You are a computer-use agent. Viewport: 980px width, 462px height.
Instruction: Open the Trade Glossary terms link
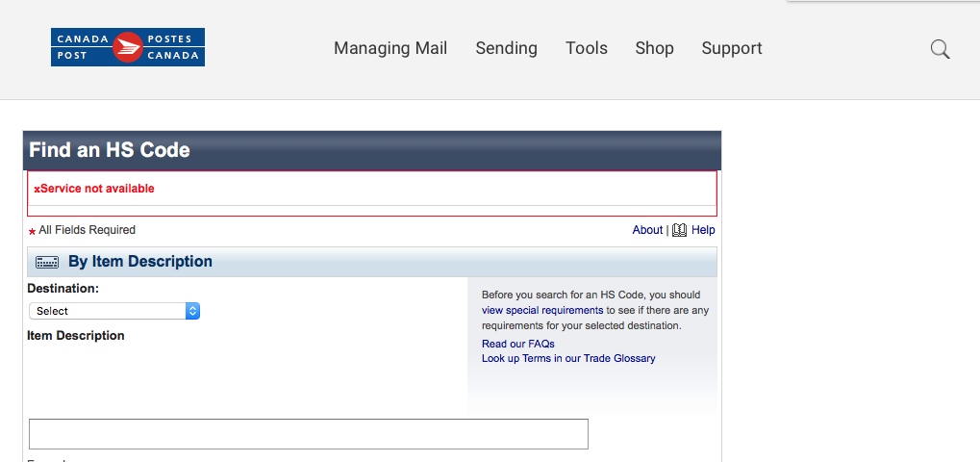[x=568, y=358]
